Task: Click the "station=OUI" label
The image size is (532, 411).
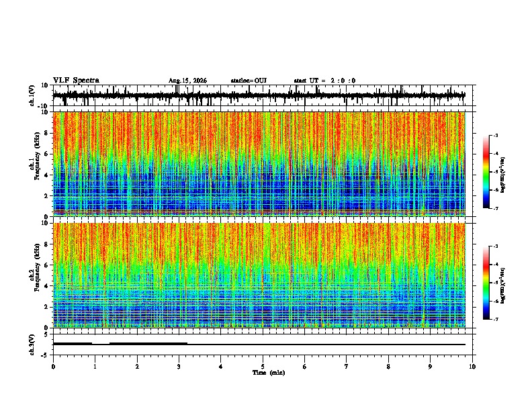Action: tap(249, 81)
